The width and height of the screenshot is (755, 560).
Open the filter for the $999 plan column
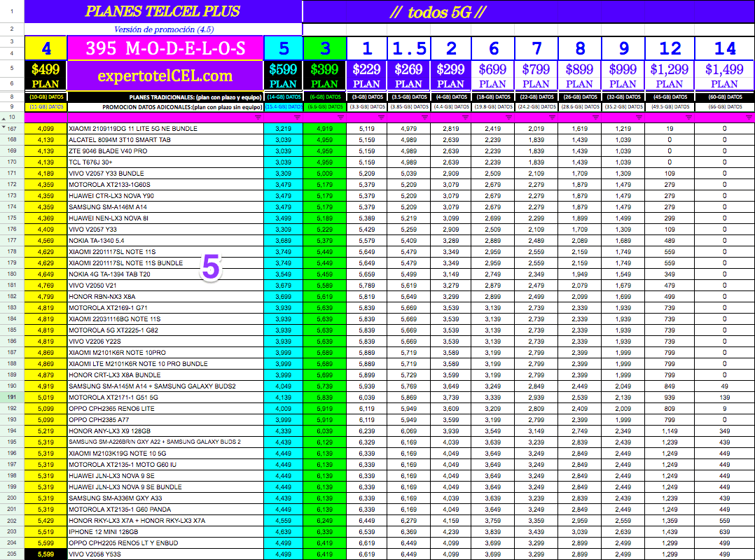pos(639,118)
